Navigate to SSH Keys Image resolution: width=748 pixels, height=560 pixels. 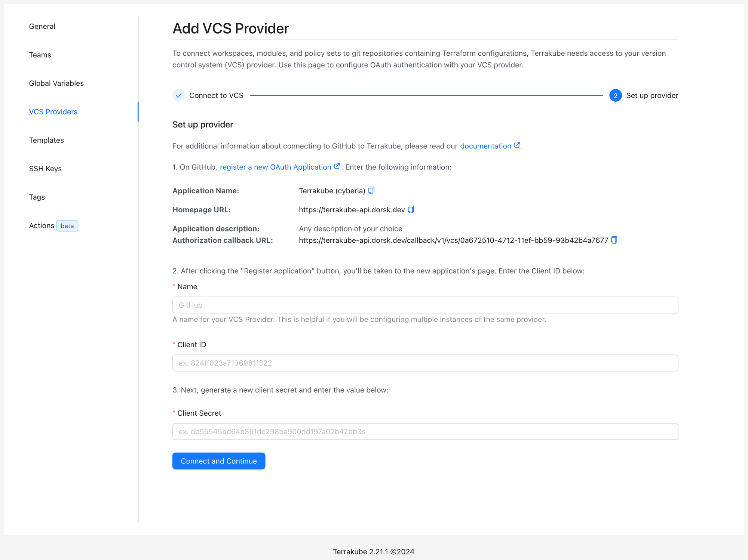click(45, 169)
